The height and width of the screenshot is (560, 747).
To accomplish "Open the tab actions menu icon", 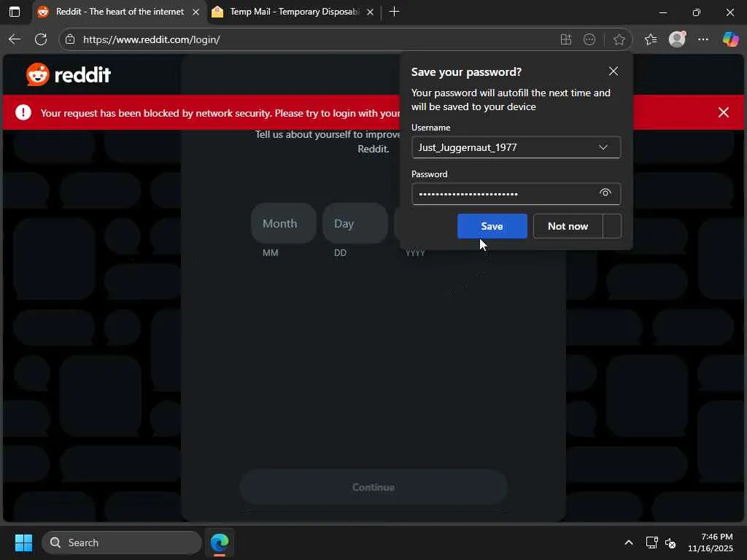I will pyautogui.click(x=15, y=12).
